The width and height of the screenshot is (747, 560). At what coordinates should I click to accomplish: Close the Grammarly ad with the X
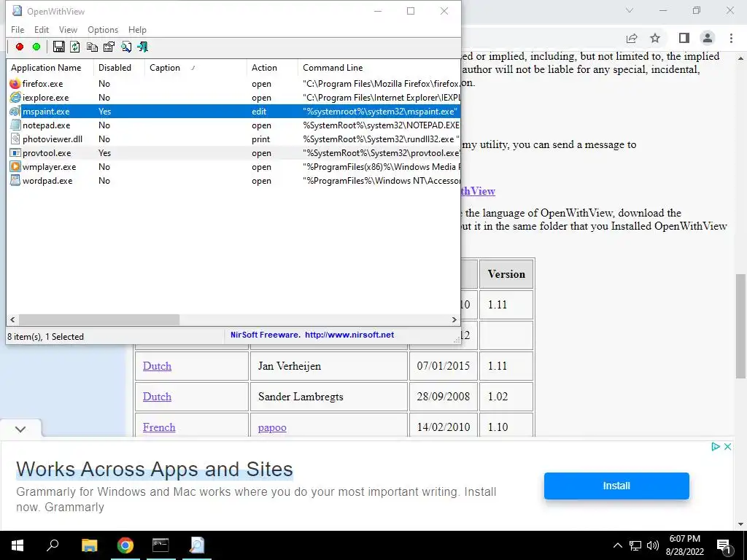pos(727,447)
